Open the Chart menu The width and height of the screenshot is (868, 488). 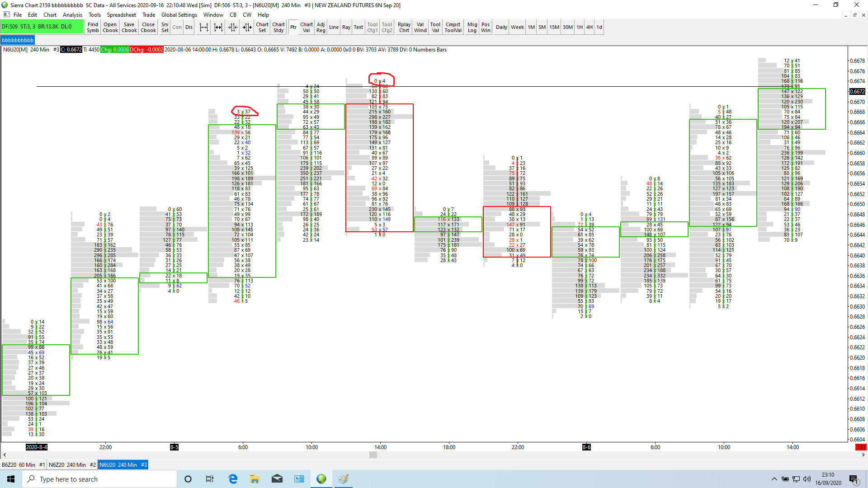pos(50,15)
